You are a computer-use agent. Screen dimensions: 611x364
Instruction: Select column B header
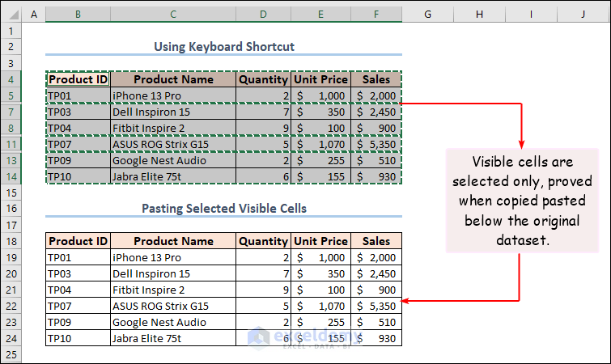pos(78,15)
